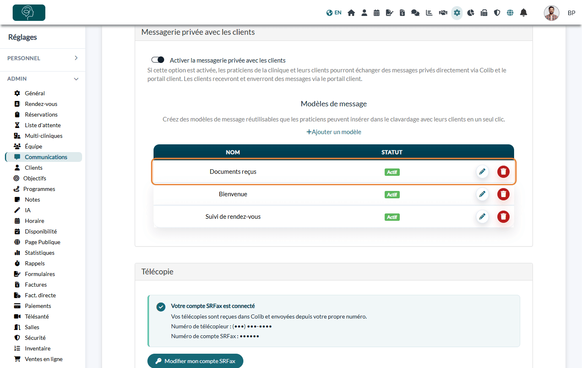
Task: Open the Général settings page
Action: [x=35, y=93]
